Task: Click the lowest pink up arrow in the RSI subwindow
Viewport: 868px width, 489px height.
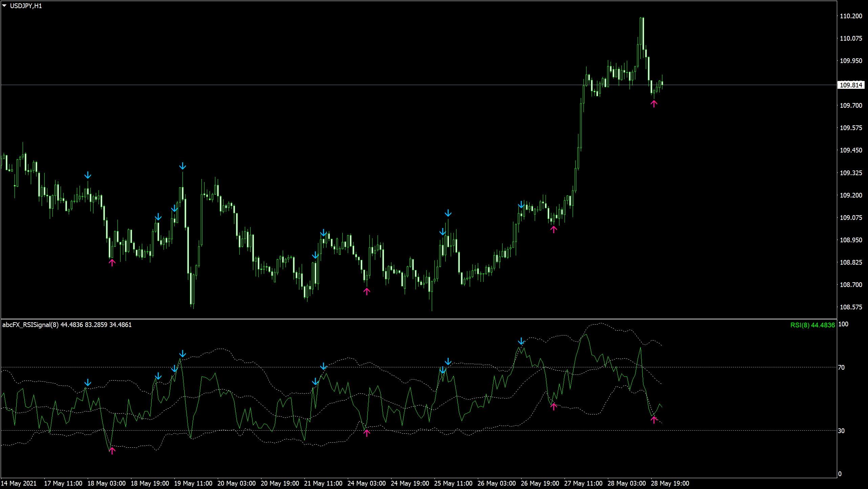Action: [x=112, y=450]
